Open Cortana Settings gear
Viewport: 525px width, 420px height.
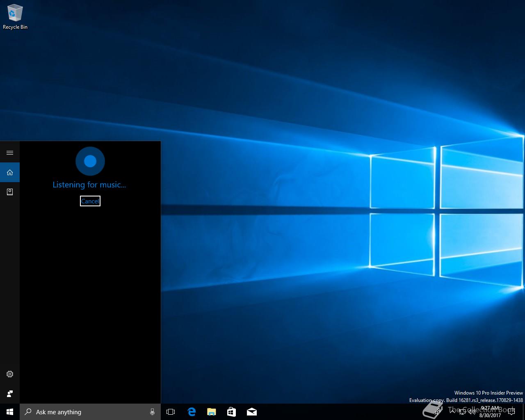pyautogui.click(x=10, y=374)
